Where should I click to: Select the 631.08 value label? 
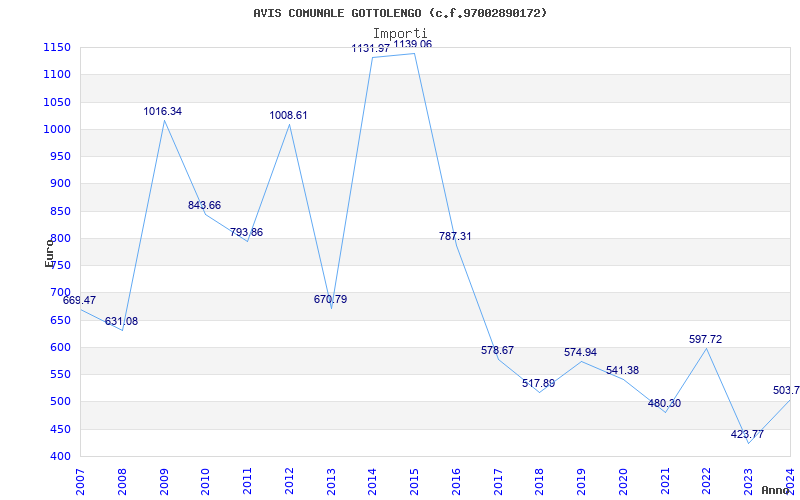121,321
